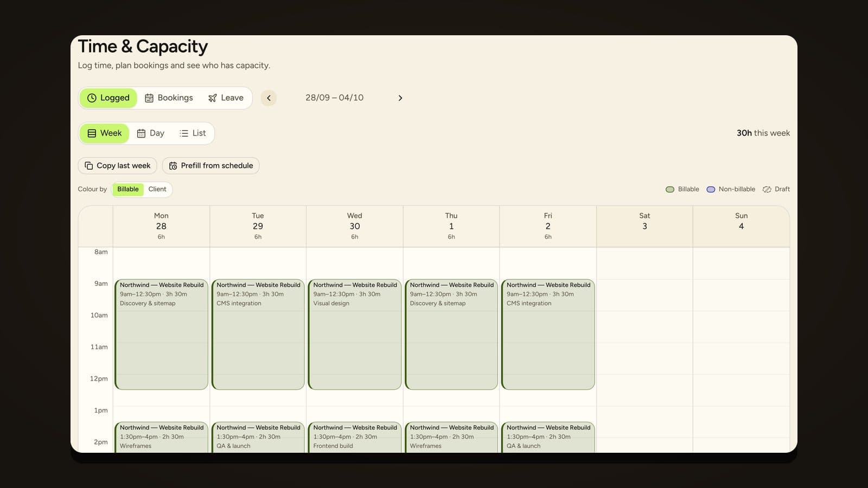
Task: Select Thu 1 column header
Action: pos(451,226)
